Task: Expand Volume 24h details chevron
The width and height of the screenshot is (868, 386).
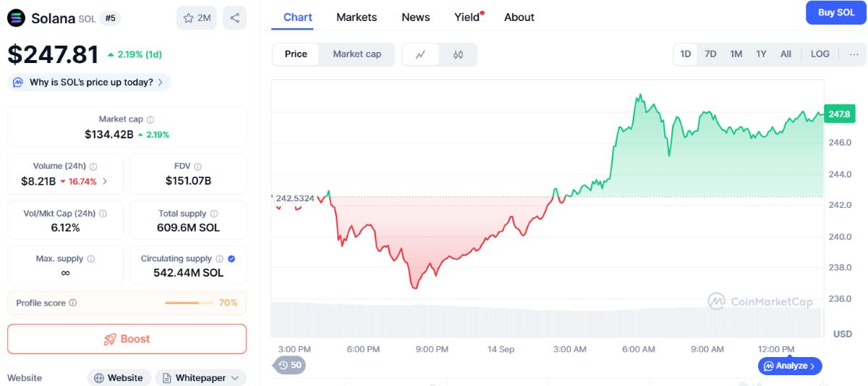Action: 105,182
